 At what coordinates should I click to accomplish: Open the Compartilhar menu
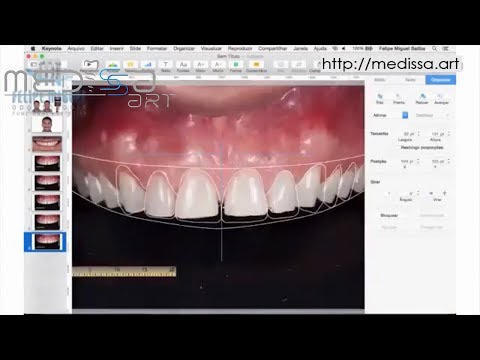[273, 49]
